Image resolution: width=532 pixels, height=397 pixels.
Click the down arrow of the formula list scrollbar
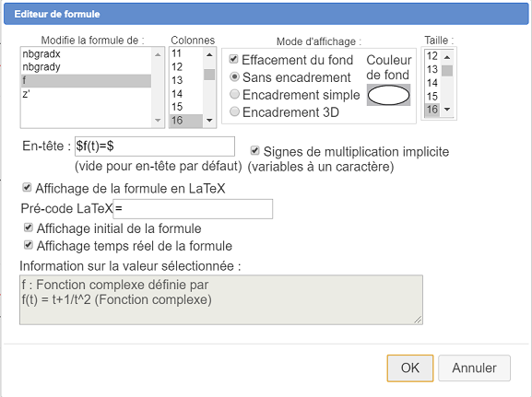pyautogui.click(x=158, y=120)
